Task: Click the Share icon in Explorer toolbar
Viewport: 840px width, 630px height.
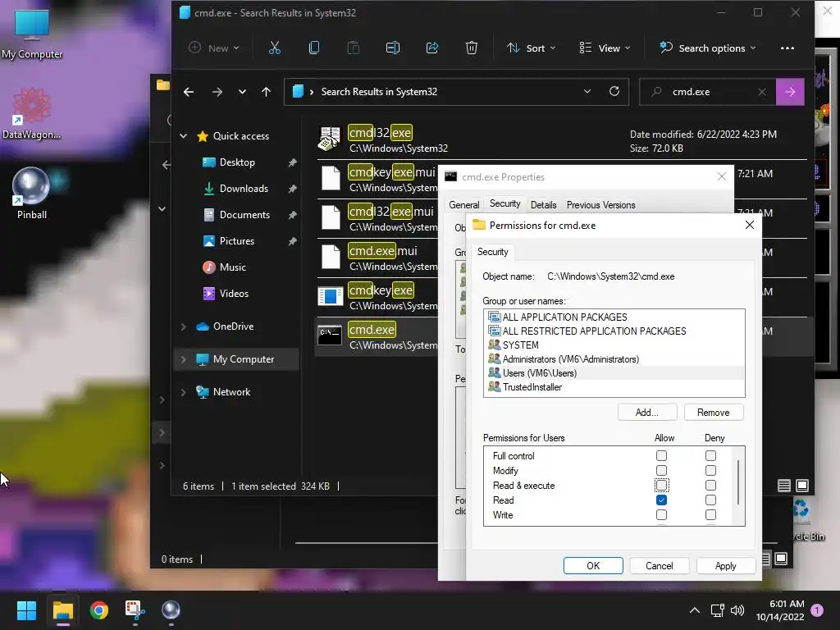Action: [x=431, y=48]
